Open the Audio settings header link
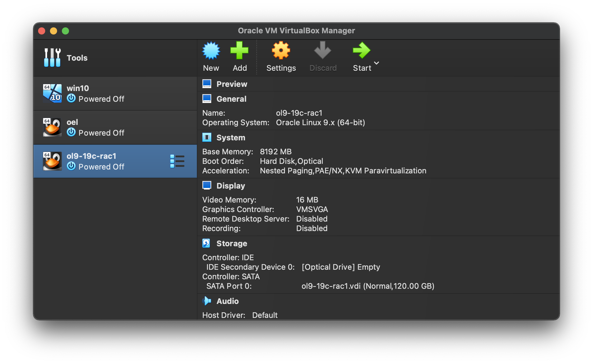The image size is (593, 364). click(x=228, y=301)
